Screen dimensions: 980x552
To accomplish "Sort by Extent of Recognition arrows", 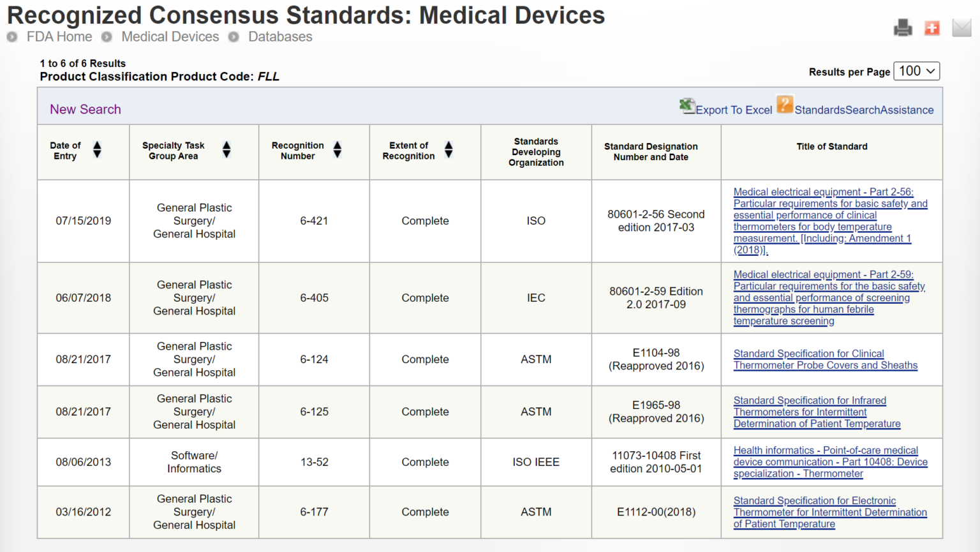I will click(x=449, y=150).
